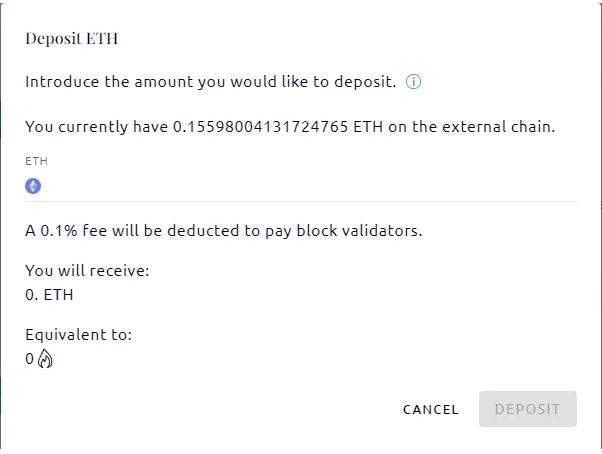Click the Deposit ETH dialog title
This screenshot has height=454, width=602.
coord(71,38)
